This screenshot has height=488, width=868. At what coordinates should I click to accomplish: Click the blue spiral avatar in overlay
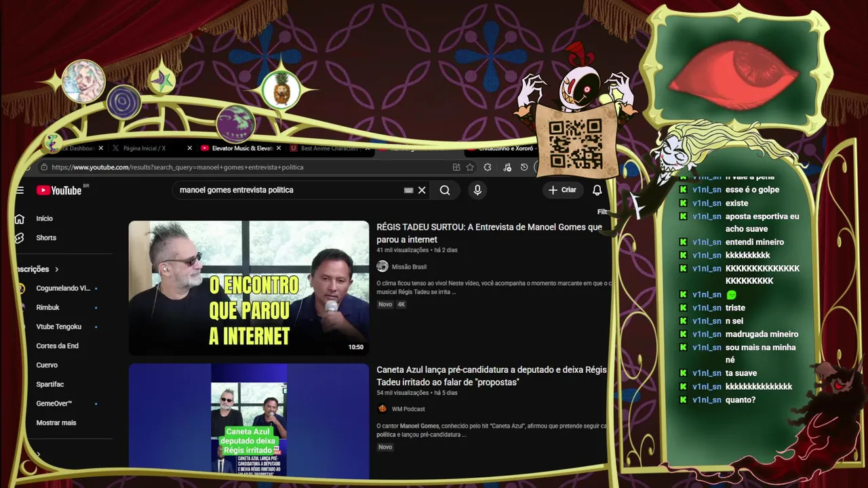tap(123, 104)
